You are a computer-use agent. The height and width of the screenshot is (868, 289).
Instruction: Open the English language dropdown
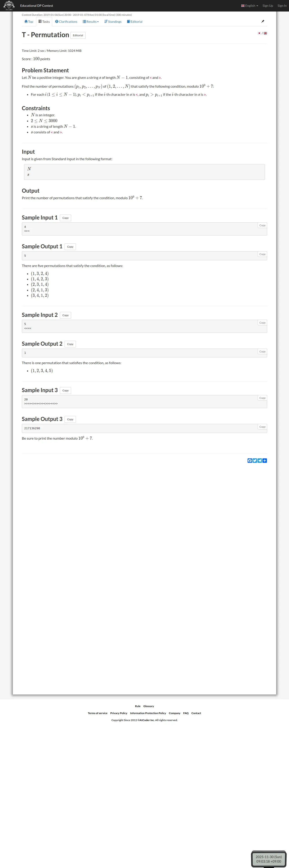click(250, 6)
